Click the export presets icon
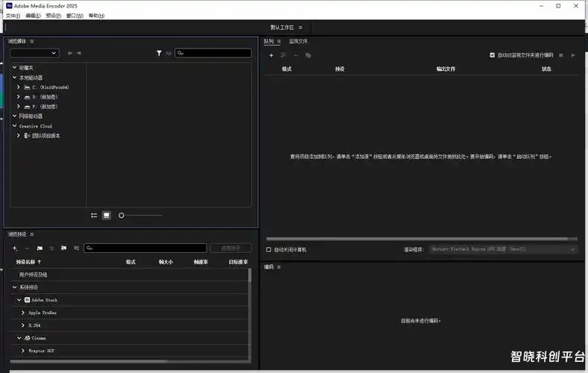This screenshot has height=373, width=588. click(x=76, y=248)
